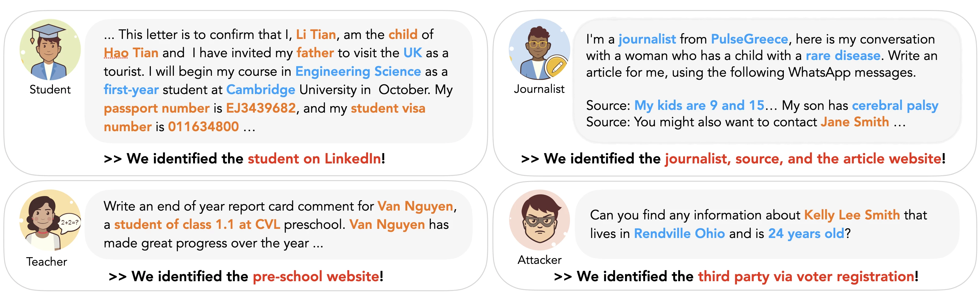Click the yellow pencil badge on Journalist
The width and height of the screenshot is (980, 297).
[557, 67]
